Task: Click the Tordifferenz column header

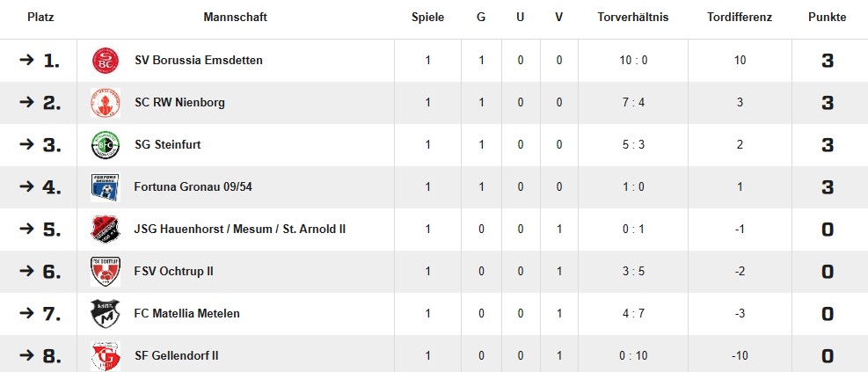Action: click(x=740, y=18)
